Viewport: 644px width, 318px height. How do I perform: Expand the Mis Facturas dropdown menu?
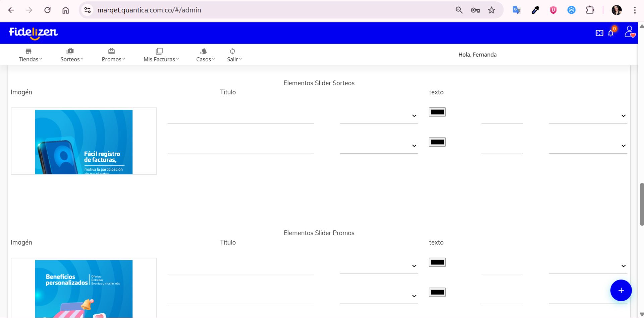coord(161,55)
